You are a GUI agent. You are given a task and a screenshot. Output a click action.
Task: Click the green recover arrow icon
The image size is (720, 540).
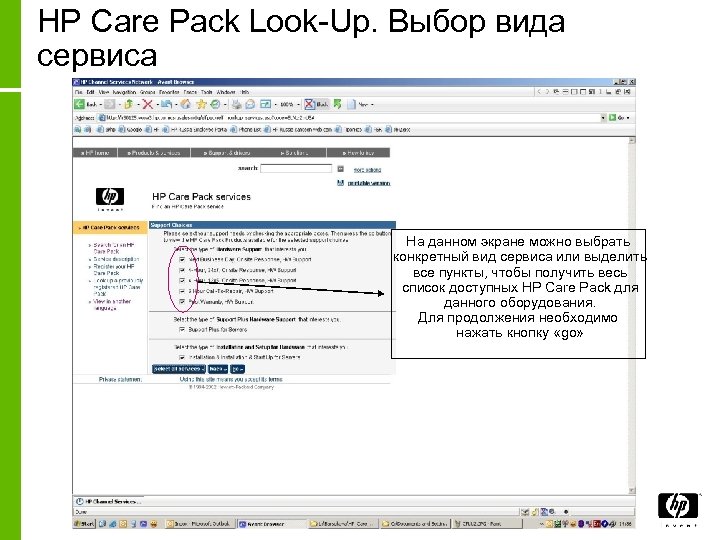click(338, 105)
